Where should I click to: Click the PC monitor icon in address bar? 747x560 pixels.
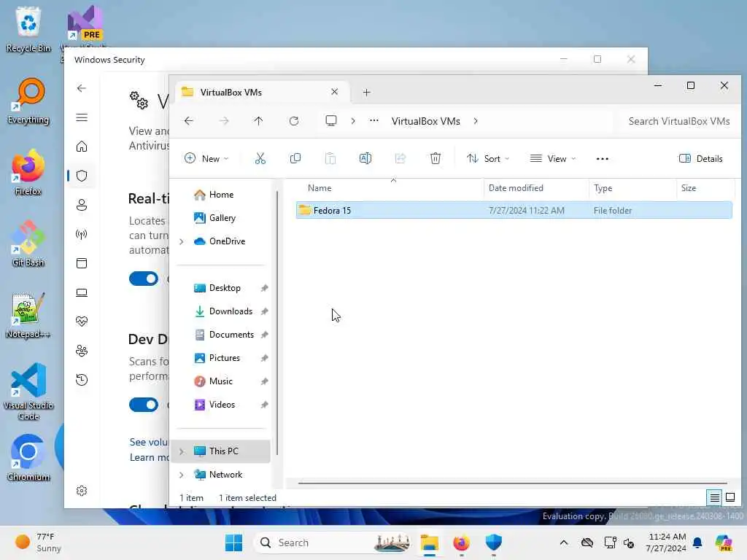331,120
